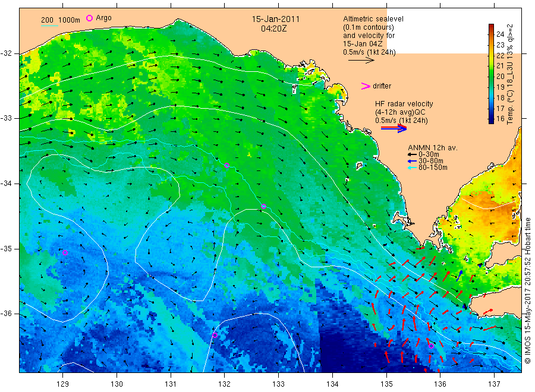The width and height of the screenshot is (535, 392).
Task: Click the '15-Jan-2011' date label
Action: pyautogui.click(x=275, y=19)
